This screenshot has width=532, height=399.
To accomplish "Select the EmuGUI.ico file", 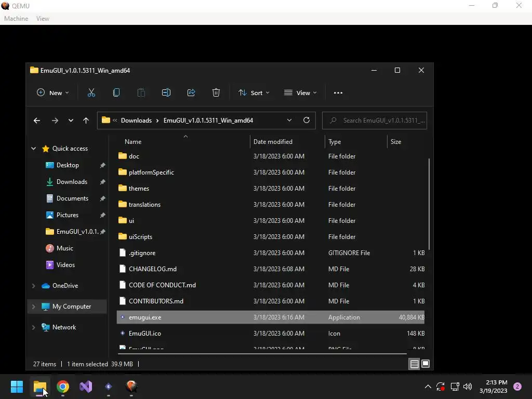I will click(x=145, y=334).
